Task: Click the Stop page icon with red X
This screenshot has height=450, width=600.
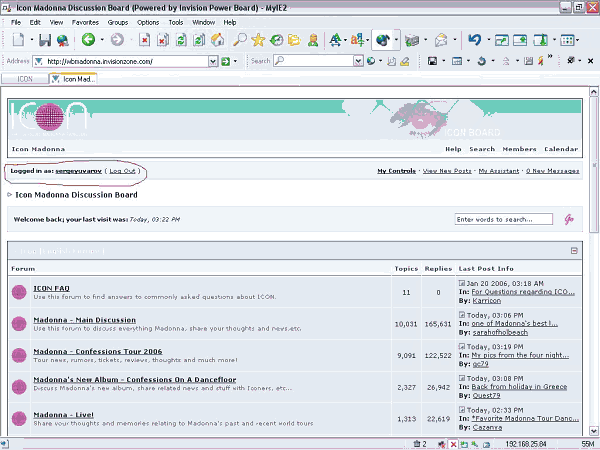Action: tap(144, 40)
